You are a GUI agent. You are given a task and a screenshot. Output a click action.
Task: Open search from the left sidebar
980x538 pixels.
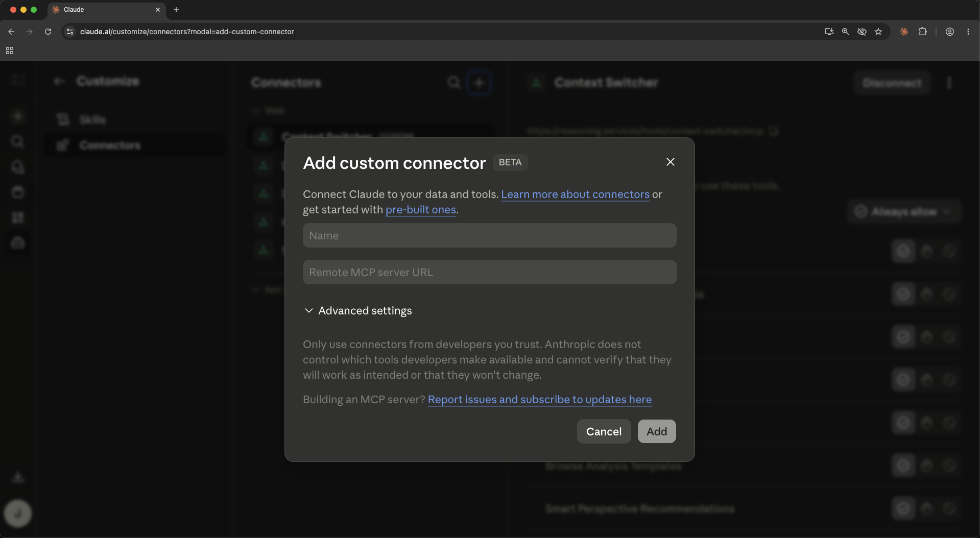(18, 141)
